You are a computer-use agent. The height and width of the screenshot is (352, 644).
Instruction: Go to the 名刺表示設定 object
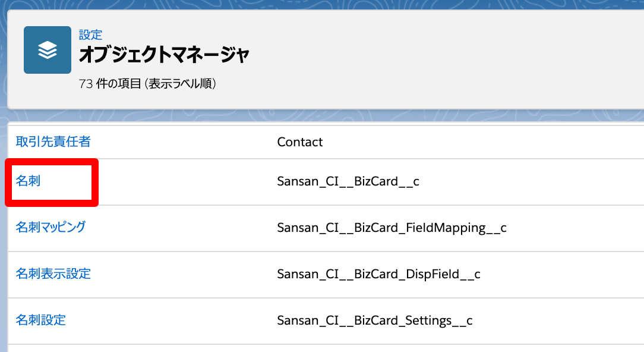click(53, 274)
